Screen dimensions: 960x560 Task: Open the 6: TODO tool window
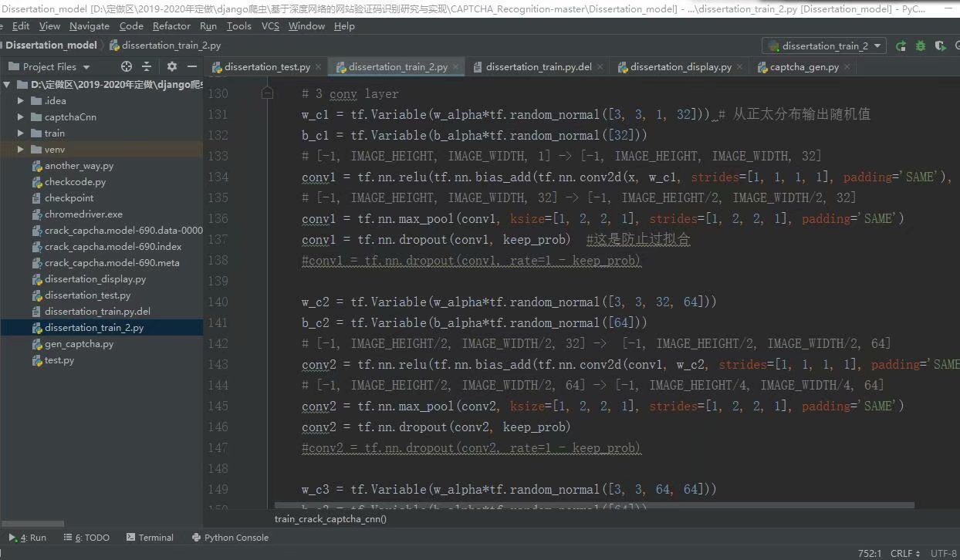click(x=86, y=538)
